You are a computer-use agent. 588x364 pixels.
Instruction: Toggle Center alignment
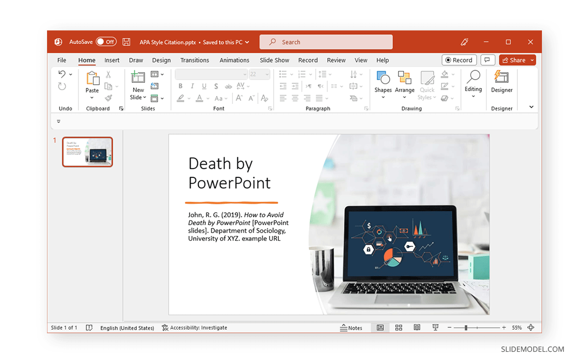295,98
